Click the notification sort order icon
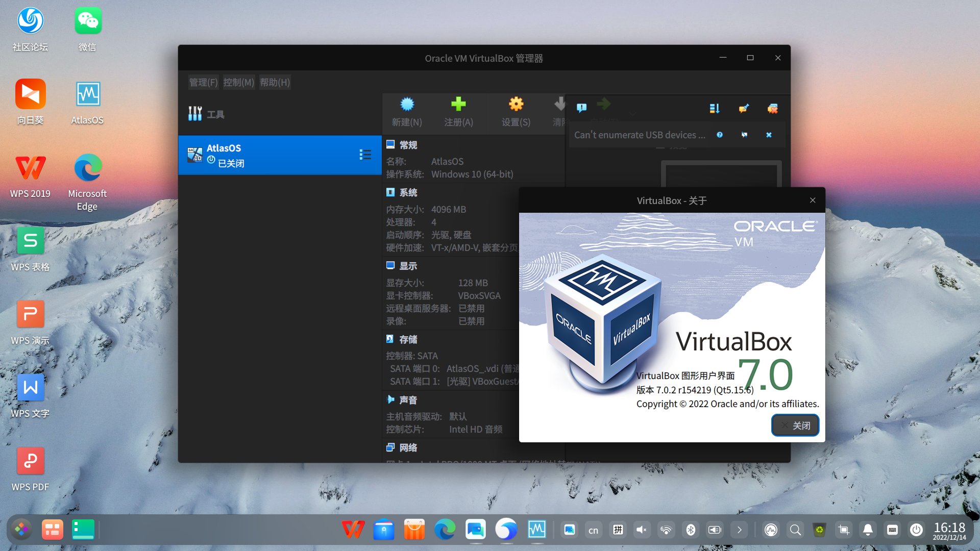Viewport: 980px width, 551px height. [715, 108]
